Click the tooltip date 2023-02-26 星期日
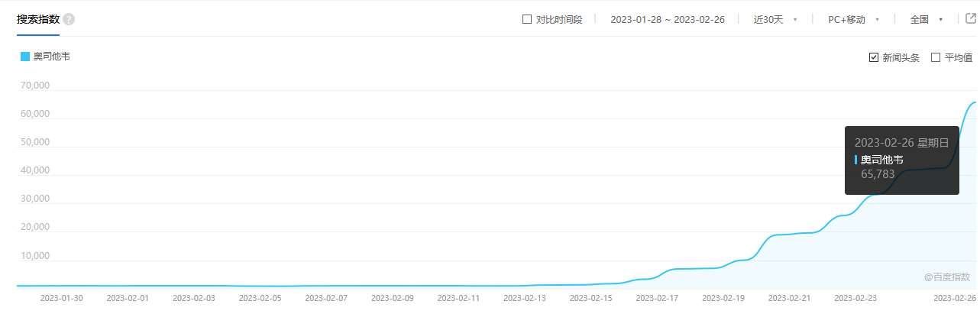980x314 pixels. coord(901,143)
